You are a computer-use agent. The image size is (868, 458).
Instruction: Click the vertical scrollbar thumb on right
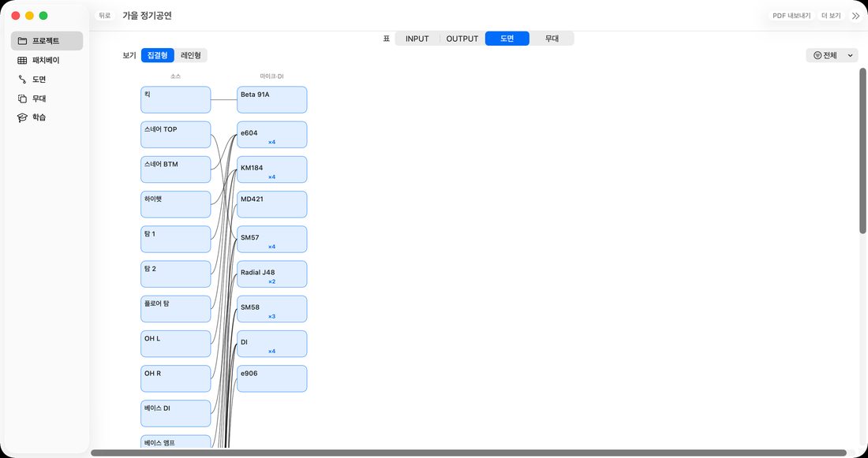[862, 151]
